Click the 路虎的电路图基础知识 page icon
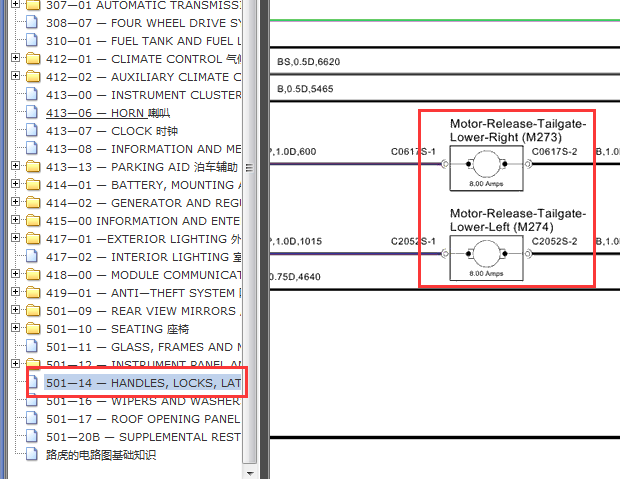This screenshot has width=620, height=479. (x=32, y=454)
